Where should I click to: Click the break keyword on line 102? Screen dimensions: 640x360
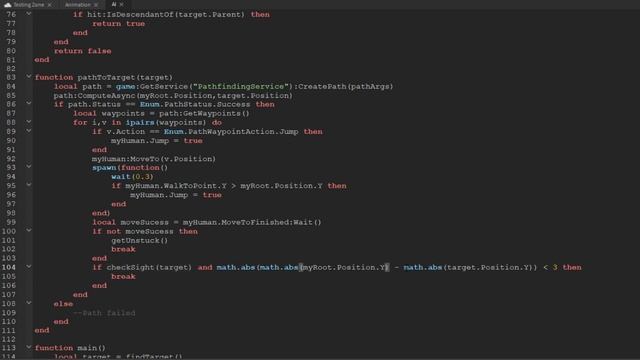123,249
